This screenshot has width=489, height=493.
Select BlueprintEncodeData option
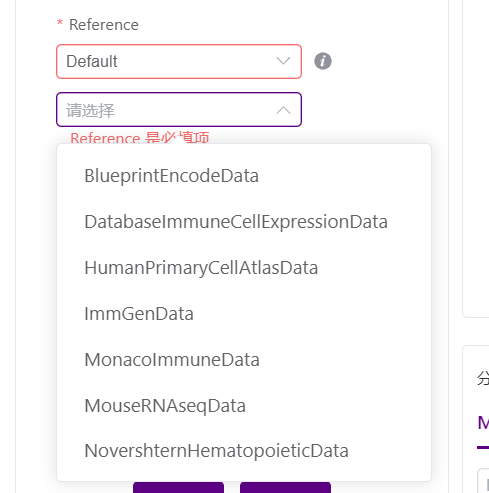click(x=244, y=176)
